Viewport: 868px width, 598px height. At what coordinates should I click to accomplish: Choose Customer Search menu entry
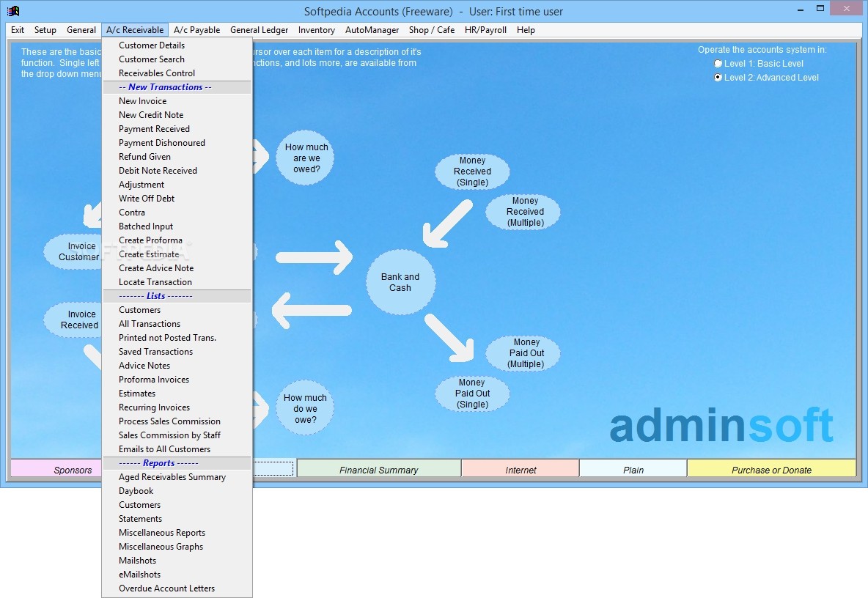[x=177, y=59]
